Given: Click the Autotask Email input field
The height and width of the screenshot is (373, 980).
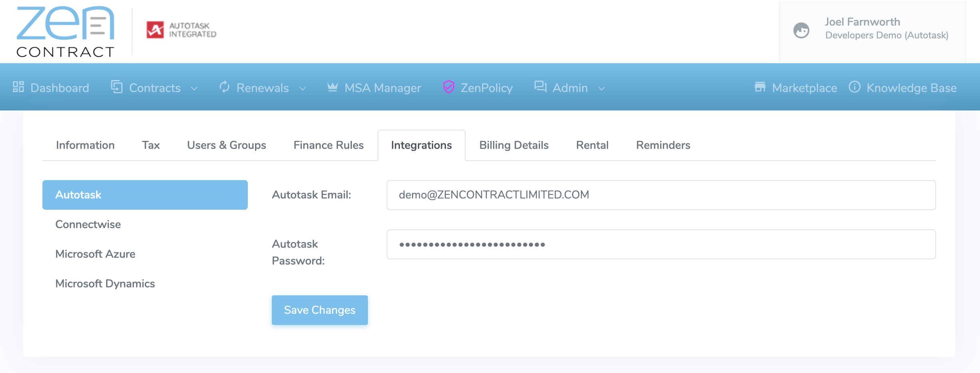Looking at the screenshot, I should [661, 195].
